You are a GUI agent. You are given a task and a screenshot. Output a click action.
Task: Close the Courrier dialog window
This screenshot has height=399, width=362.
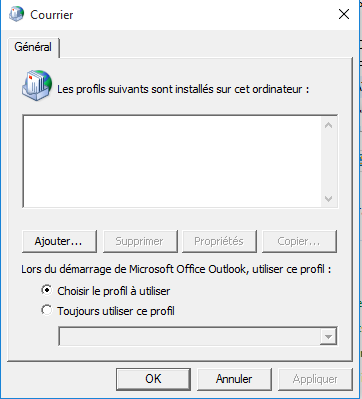[x=344, y=15]
